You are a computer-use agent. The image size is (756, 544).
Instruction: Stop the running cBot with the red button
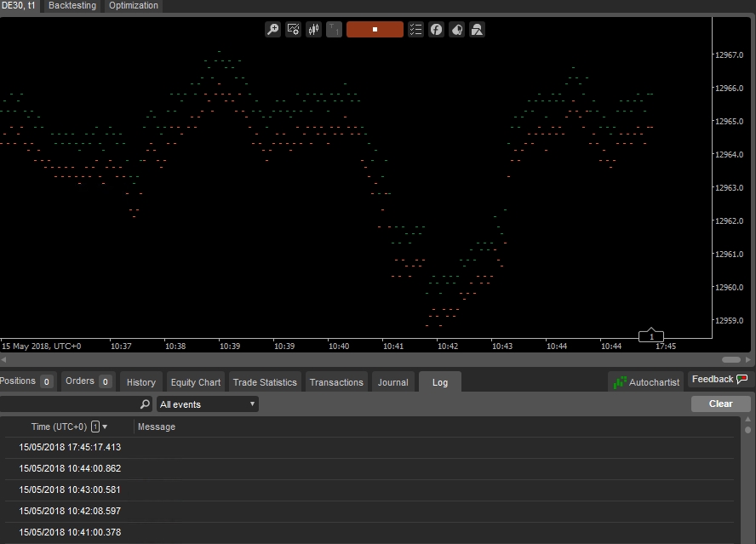tap(375, 30)
